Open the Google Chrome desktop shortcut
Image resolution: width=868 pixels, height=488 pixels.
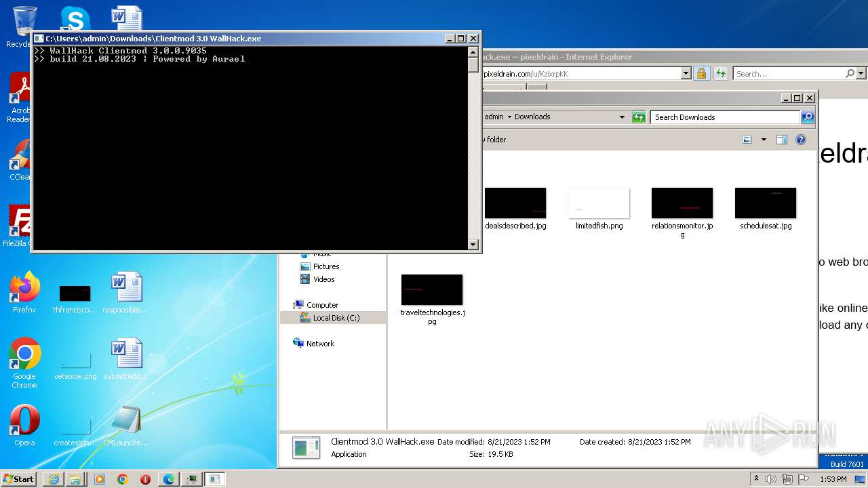(24, 363)
